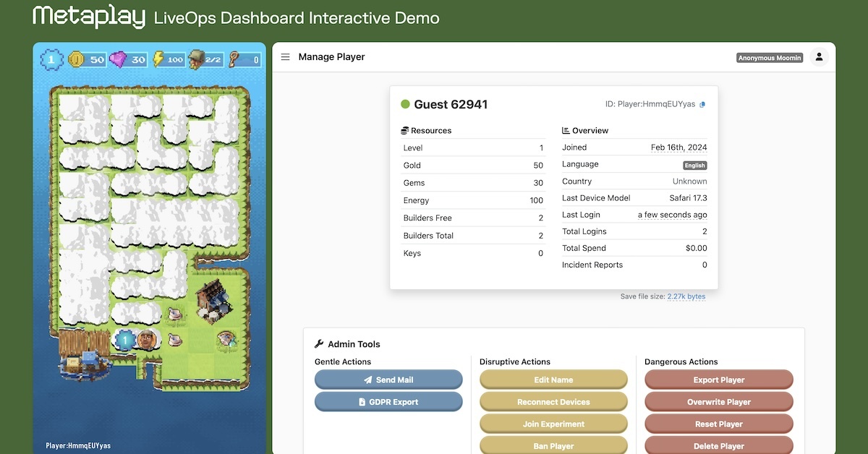Click the builders worker icon showing 2/2

[195, 59]
